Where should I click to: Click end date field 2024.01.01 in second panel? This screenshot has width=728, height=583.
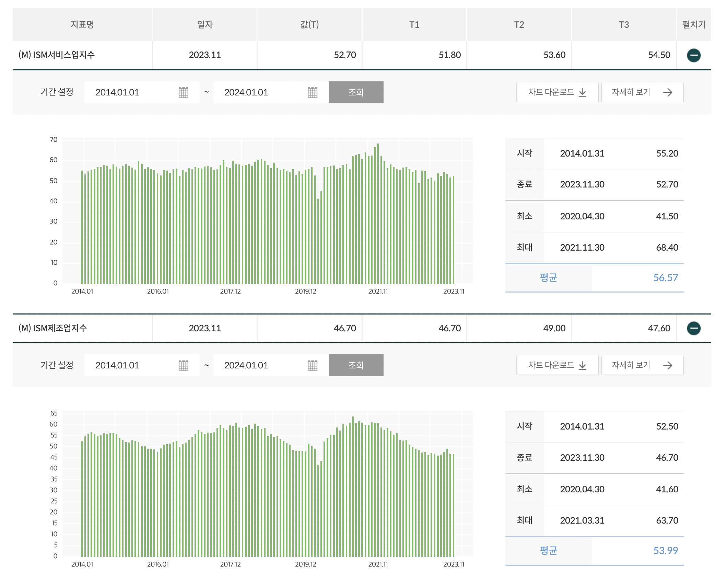(246, 365)
